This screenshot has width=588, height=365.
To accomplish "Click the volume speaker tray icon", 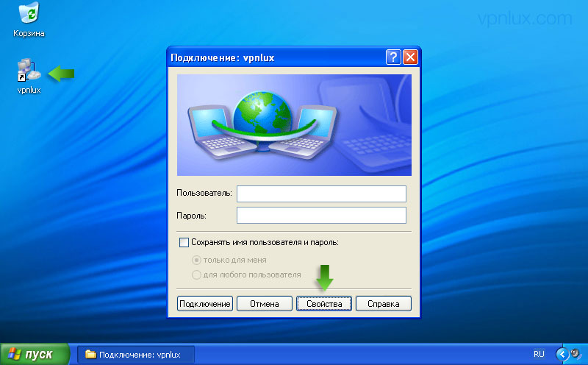I will pyautogui.click(x=576, y=354).
